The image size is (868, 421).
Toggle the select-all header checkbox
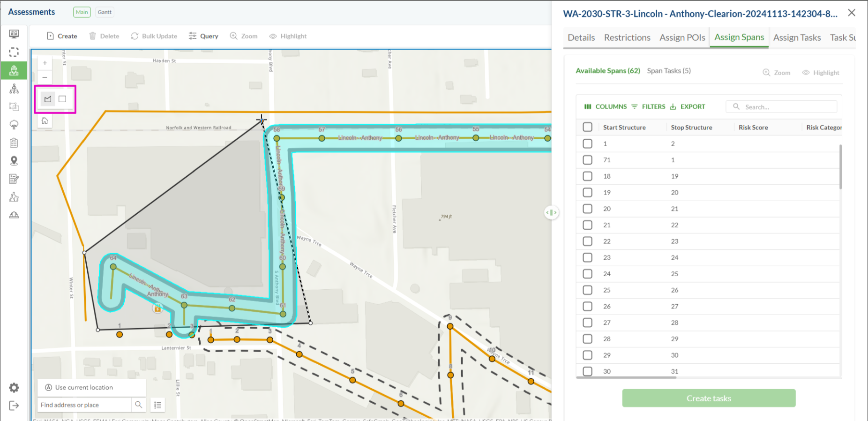[x=587, y=127]
